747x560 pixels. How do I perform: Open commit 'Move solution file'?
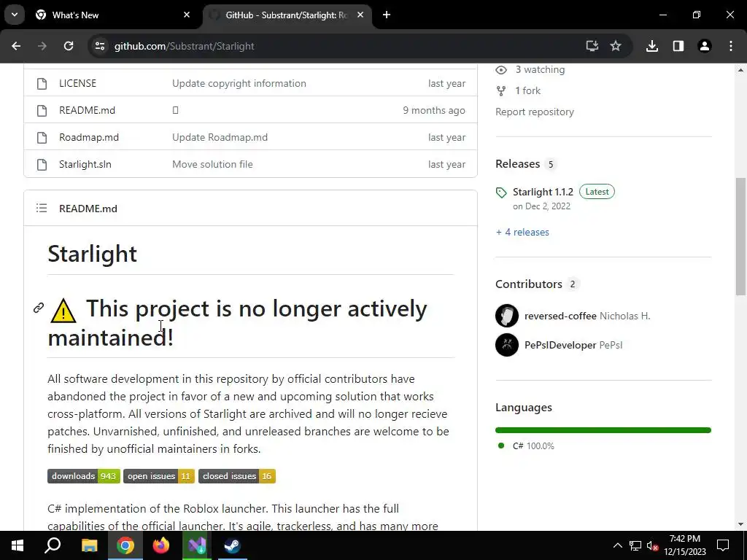click(x=212, y=164)
